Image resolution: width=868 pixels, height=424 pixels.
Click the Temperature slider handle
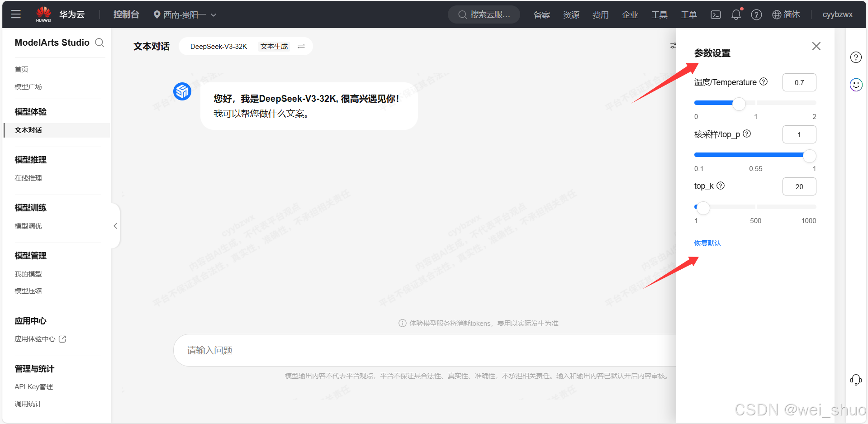739,104
